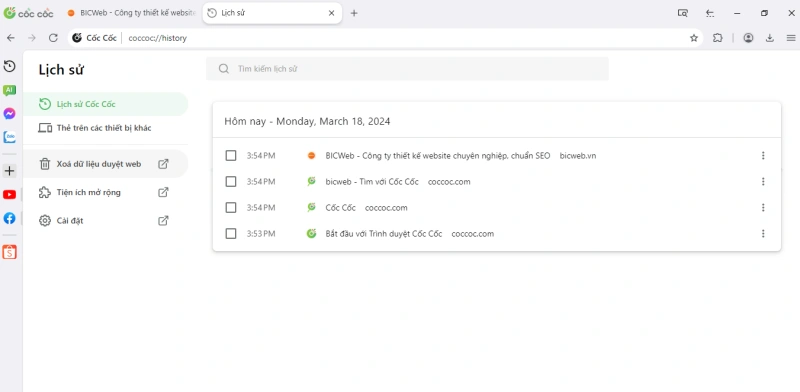This screenshot has width=800, height=392.
Task: Open YouTube from the sidebar
Action: tap(9, 194)
